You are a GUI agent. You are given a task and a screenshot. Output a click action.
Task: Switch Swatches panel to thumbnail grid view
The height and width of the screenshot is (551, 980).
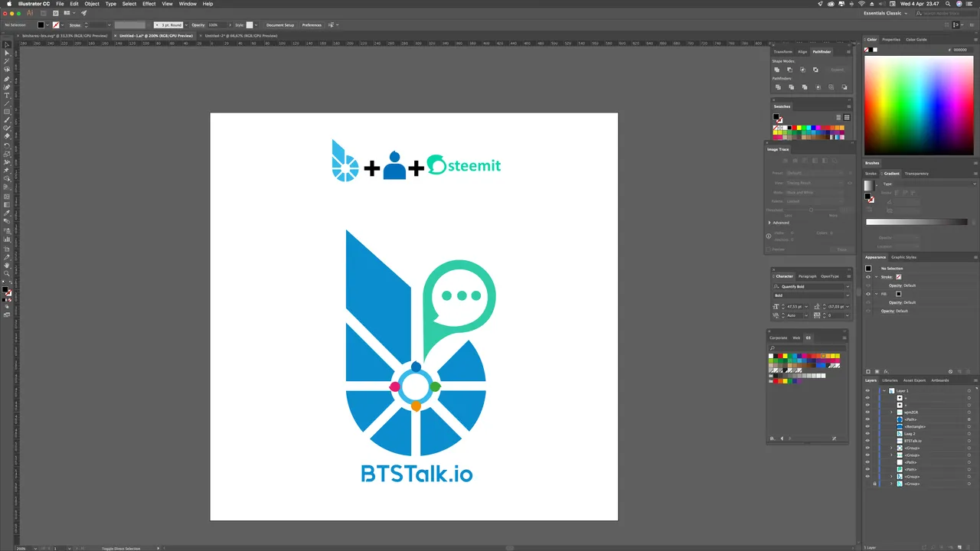(847, 117)
